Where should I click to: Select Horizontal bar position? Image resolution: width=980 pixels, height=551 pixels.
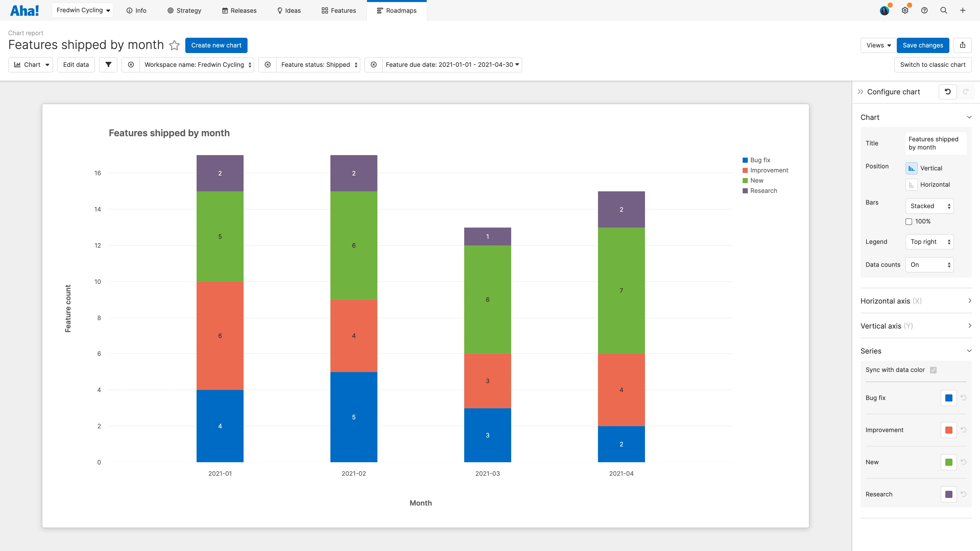coord(911,185)
